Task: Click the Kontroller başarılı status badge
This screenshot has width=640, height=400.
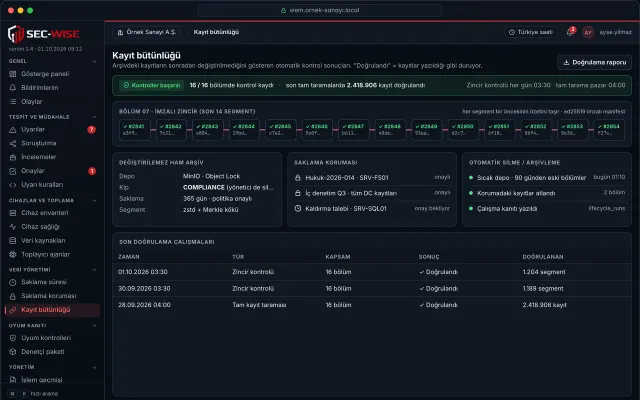Action: 151,85
